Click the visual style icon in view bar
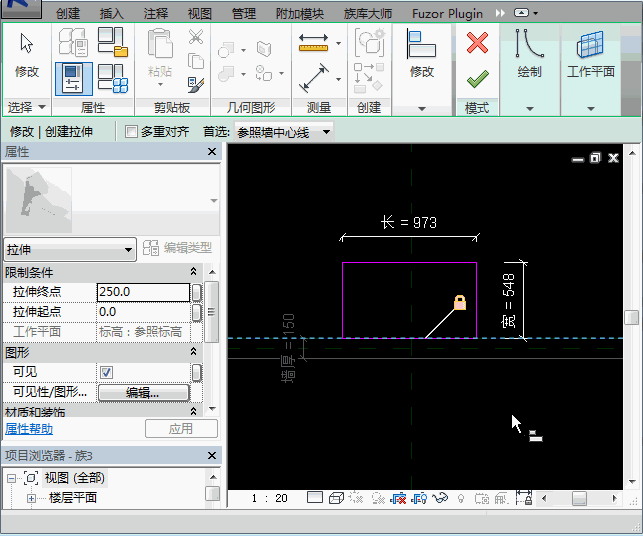Screen dimensions: 643x536 point(336,498)
